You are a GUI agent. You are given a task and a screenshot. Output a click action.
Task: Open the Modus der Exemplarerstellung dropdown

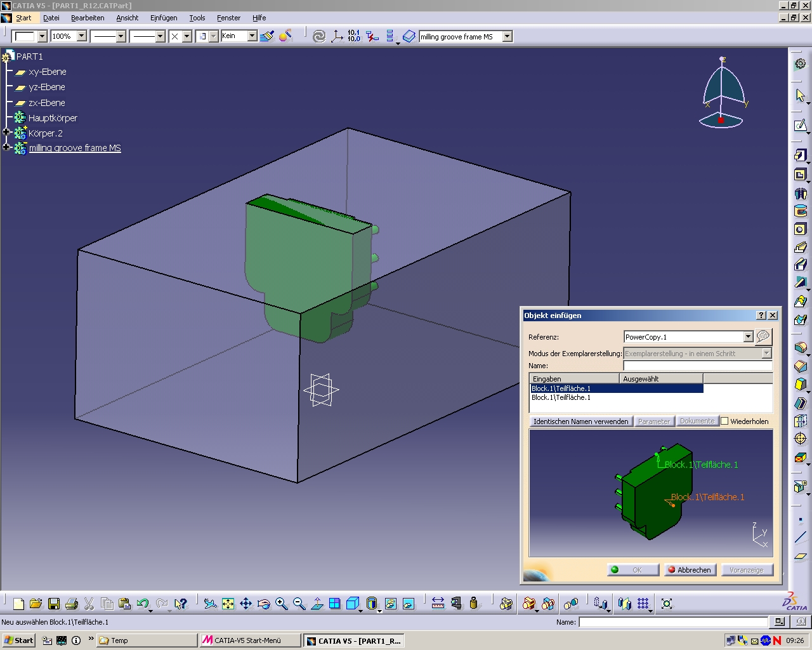point(766,353)
